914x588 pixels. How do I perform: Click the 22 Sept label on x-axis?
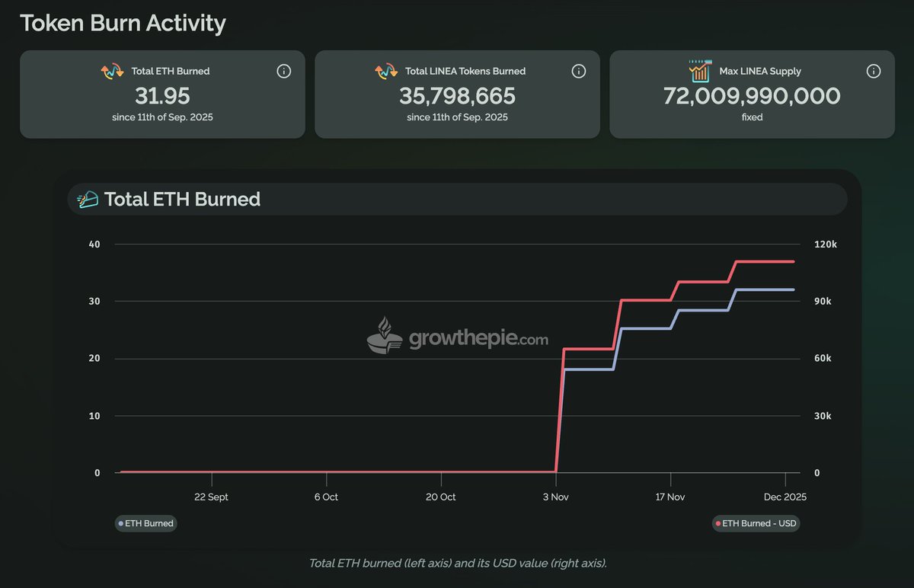coord(211,497)
